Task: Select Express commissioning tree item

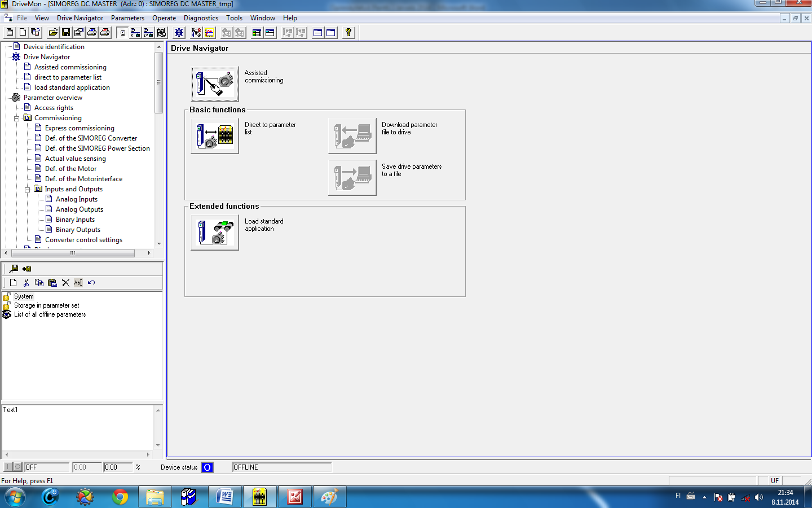Action: 80,128
